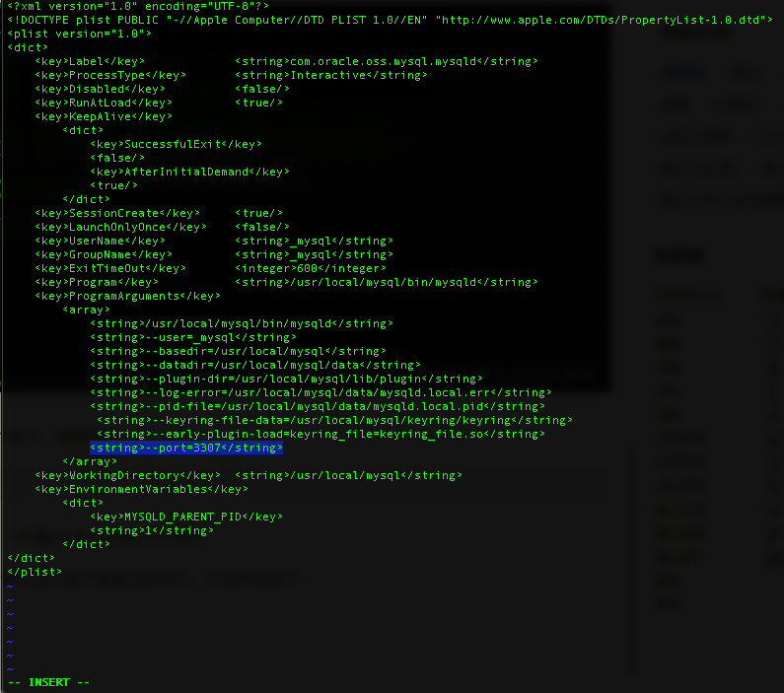Click the --datadir argument string
Viewport: 784px width, 693px height.
255,366
